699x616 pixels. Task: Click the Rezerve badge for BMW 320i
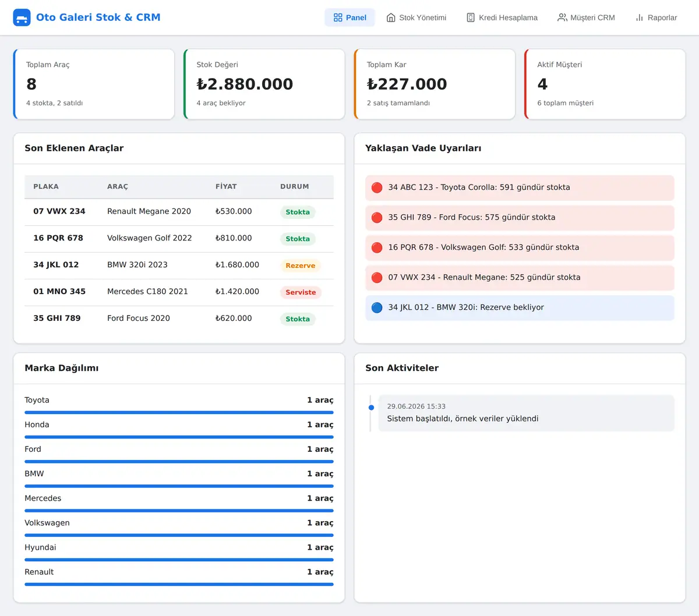[x=301, y=265]
